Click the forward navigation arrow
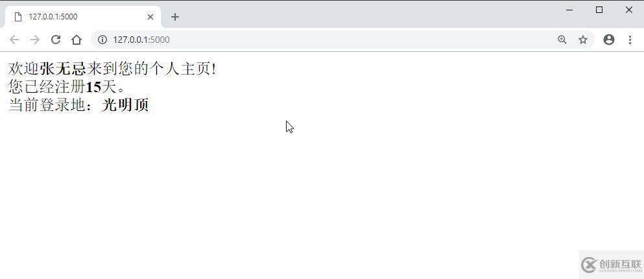The height and width of the screenshot is (279, 644). tap(35, 40)
